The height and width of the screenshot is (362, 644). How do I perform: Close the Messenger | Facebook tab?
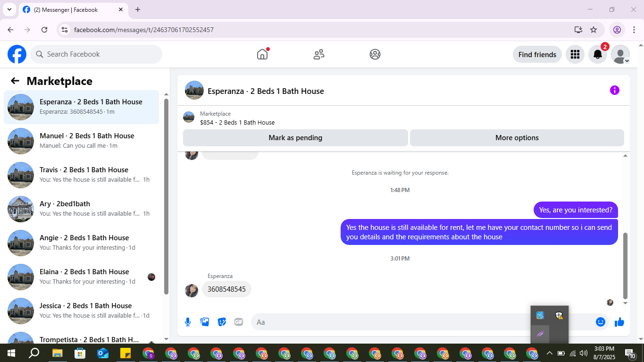121,9
